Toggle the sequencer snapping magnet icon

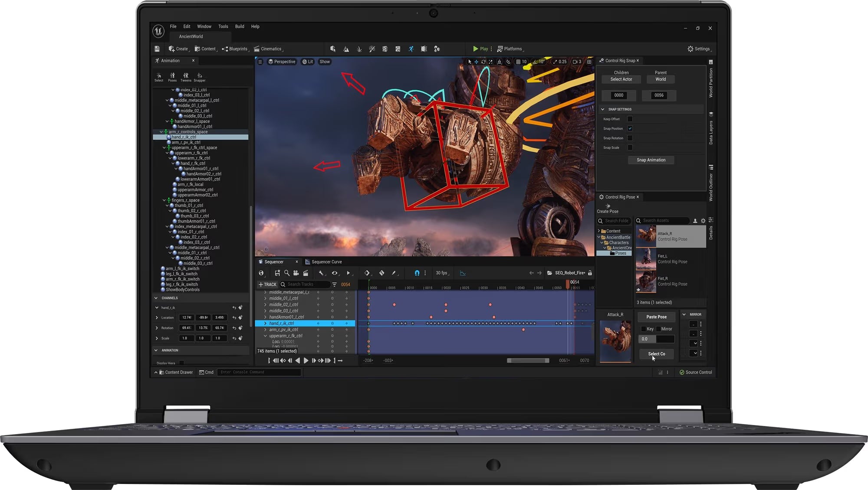[x=417, y=273]
